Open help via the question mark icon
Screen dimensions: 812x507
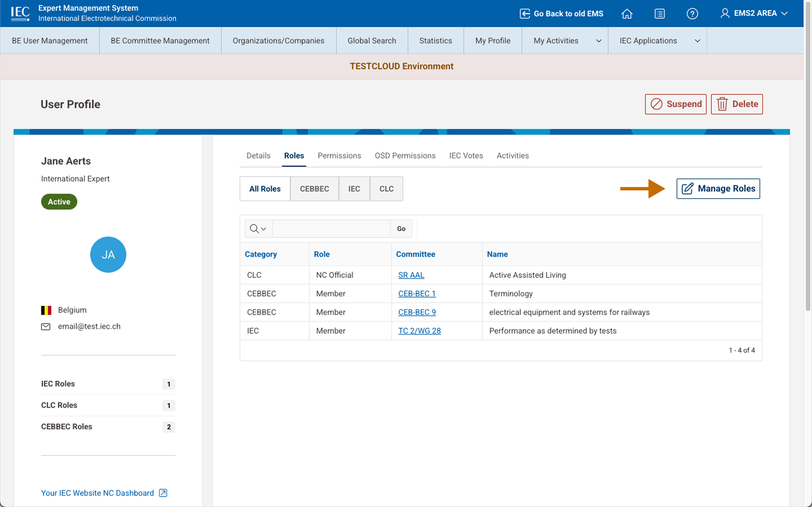click(x=692, y=14)
